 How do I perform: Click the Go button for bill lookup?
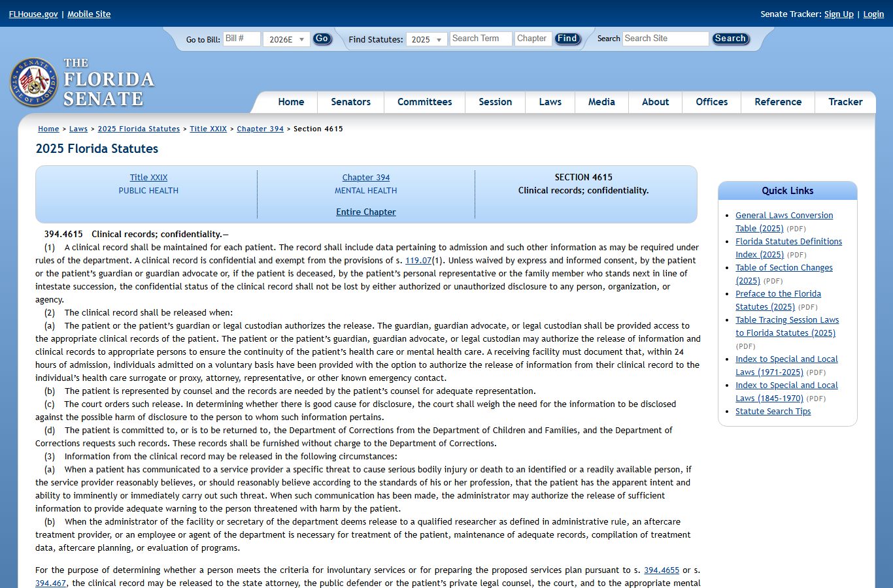[x=322, y=39]
